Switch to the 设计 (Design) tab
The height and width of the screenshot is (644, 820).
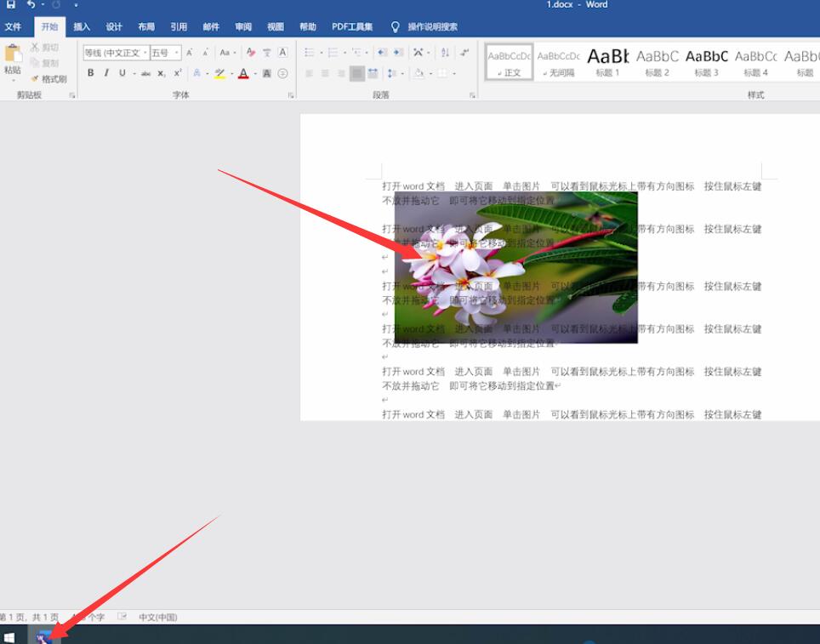click(x=114, y=26)
